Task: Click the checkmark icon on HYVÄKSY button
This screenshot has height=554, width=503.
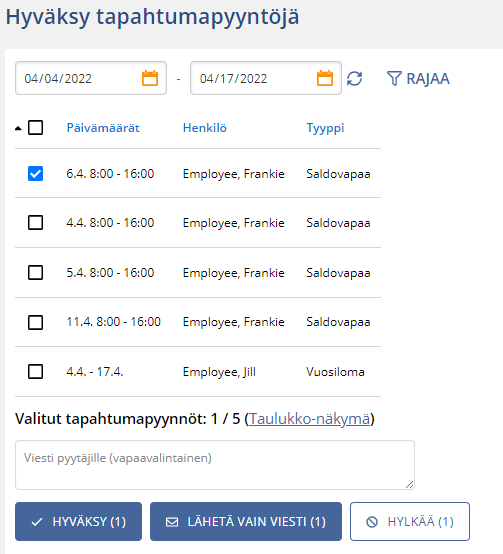Action: (x=37, y=522)
